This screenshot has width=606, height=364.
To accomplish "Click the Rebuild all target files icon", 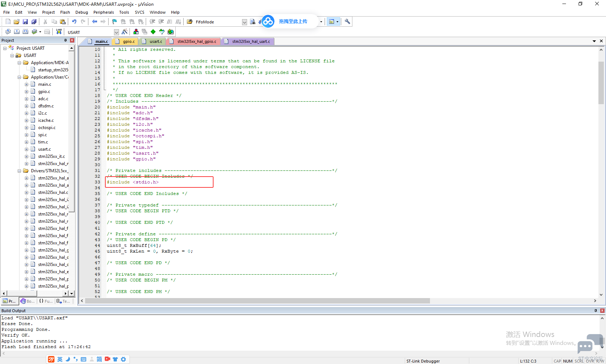I will tap(25, 32).
